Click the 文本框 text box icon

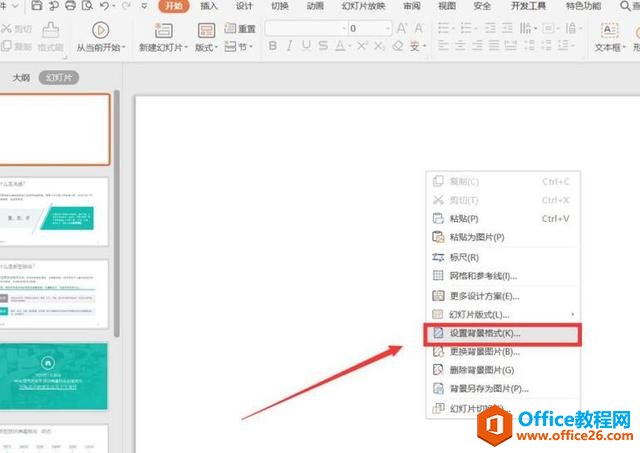pyautogui.click(x=609, y=30)
